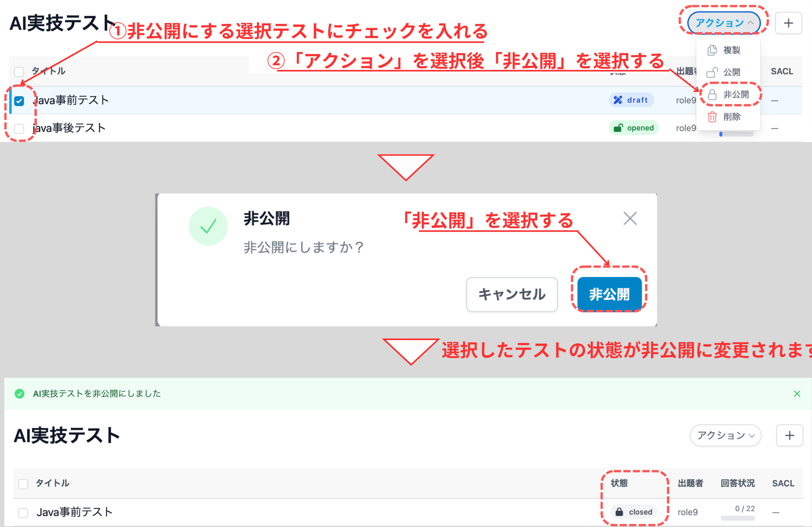The height and width of the screenshot is (527, 812).
Task: Click the lock icon beside 非公開
Action: pos(712,94)
